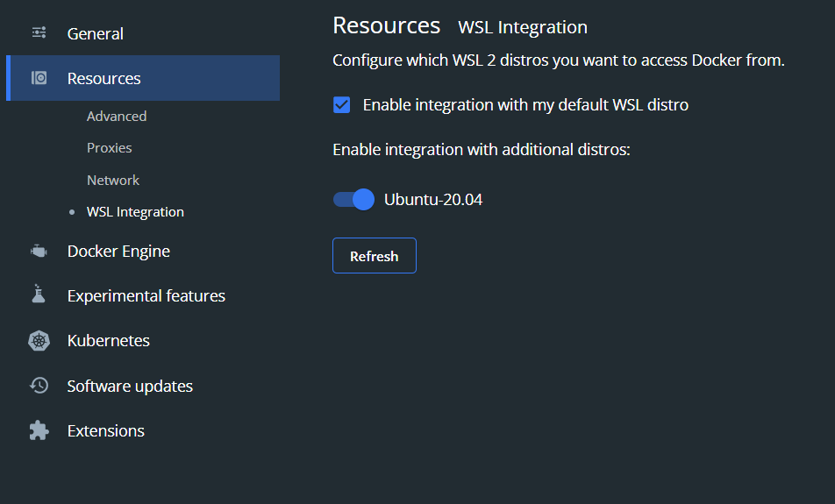Click the General sliders icon

click(x=39, y=33)
